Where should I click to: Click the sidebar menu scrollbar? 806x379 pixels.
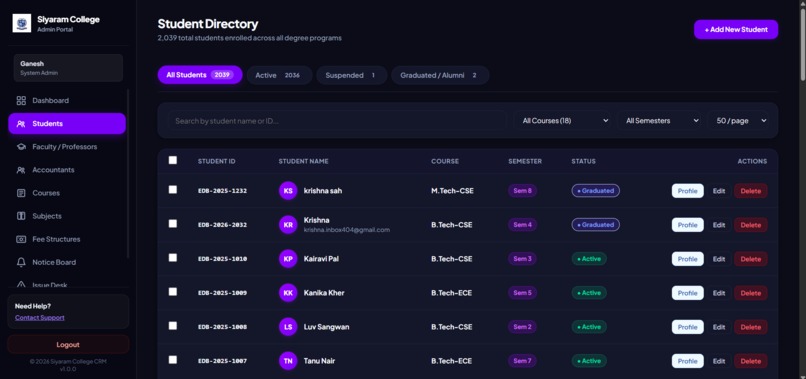click(128, 174)
